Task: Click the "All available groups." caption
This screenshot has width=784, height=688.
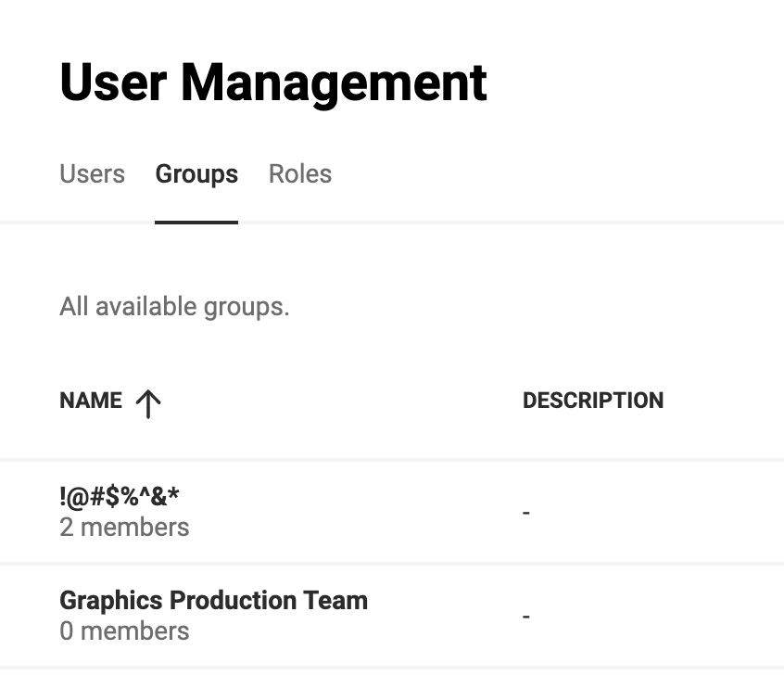Action: tap(174, 307)
